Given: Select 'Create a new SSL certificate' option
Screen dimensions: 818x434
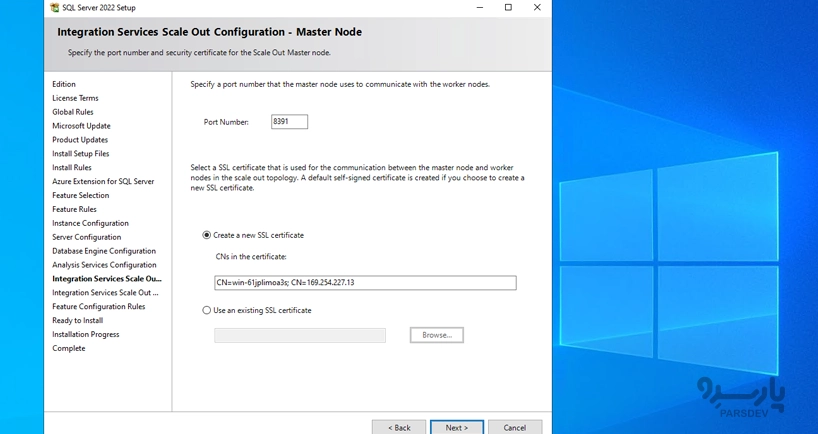Looking at the screenshot, I should pos(207,235).
